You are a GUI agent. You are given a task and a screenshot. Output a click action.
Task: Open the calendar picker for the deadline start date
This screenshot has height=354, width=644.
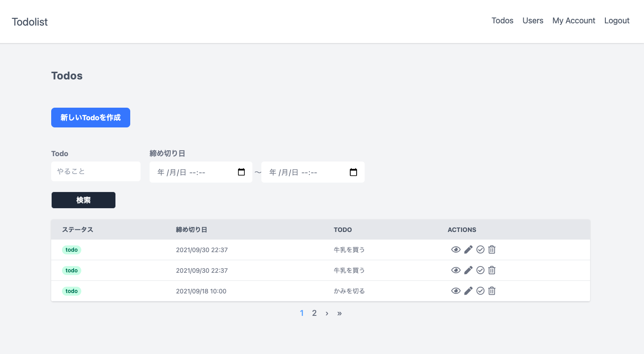point(242,172)
